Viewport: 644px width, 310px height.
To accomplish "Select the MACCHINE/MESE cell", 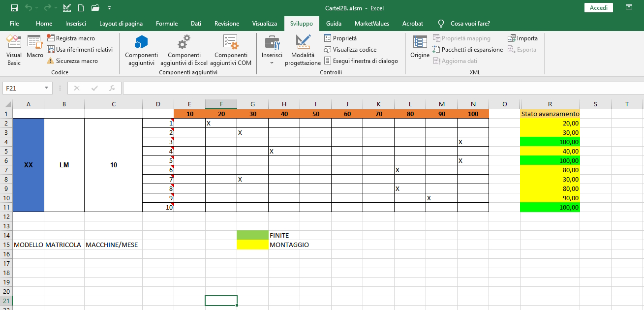I will (x=113, y=245).
